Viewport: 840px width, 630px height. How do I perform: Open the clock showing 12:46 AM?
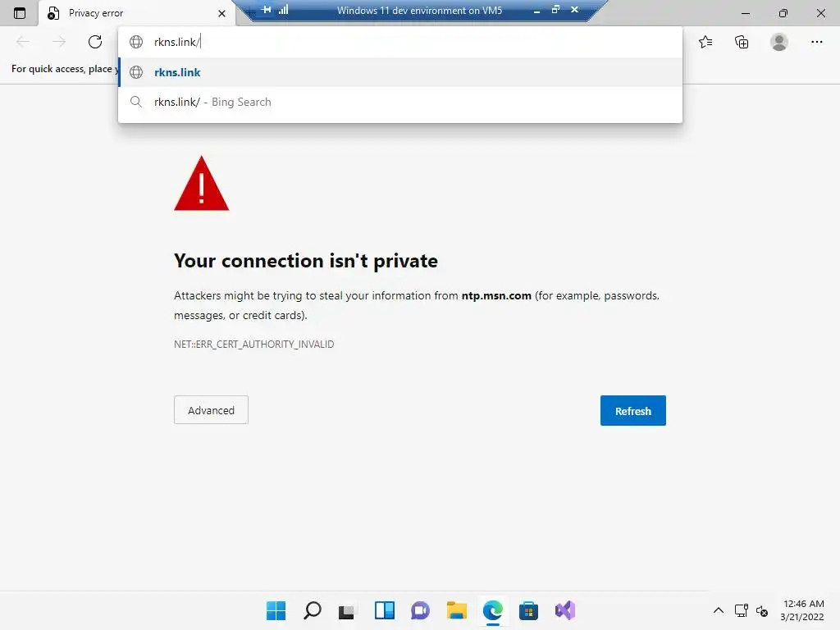pyautogui.click(x=802, y=610)
